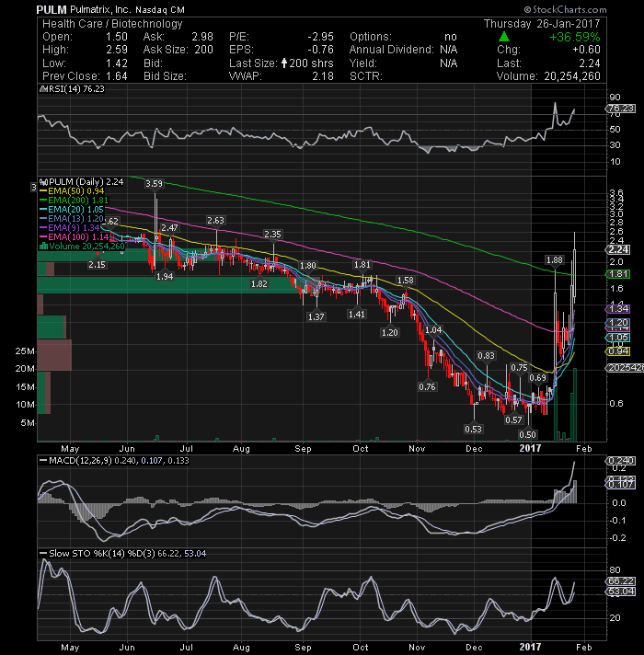Image resolution: width=644 pixels, height=655 pixels.
Task: Click the 'Pulmatrix, Inc.' company name
Action: (100, 9)
